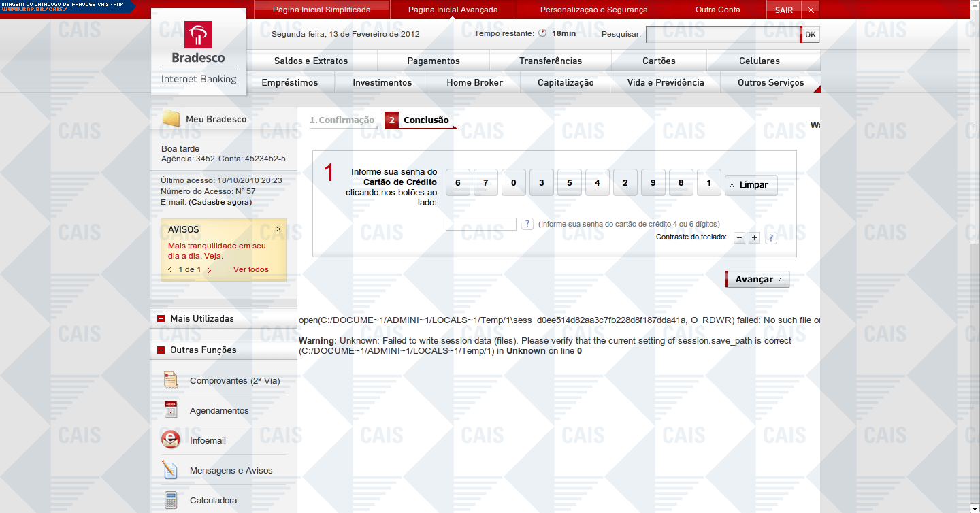
Task: Click the Meu Bradesco folder icon
Action: point(171,119)
